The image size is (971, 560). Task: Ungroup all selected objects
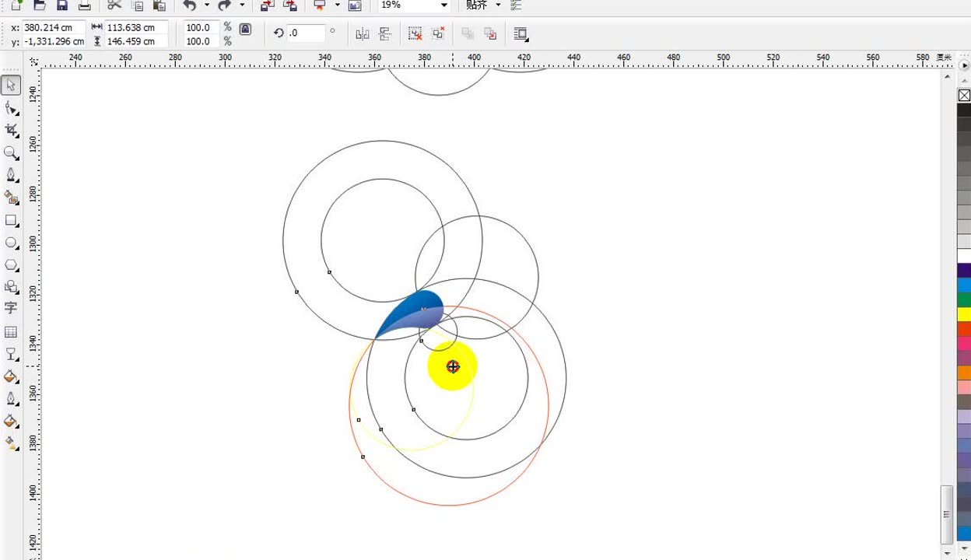(x=438, y=33)
